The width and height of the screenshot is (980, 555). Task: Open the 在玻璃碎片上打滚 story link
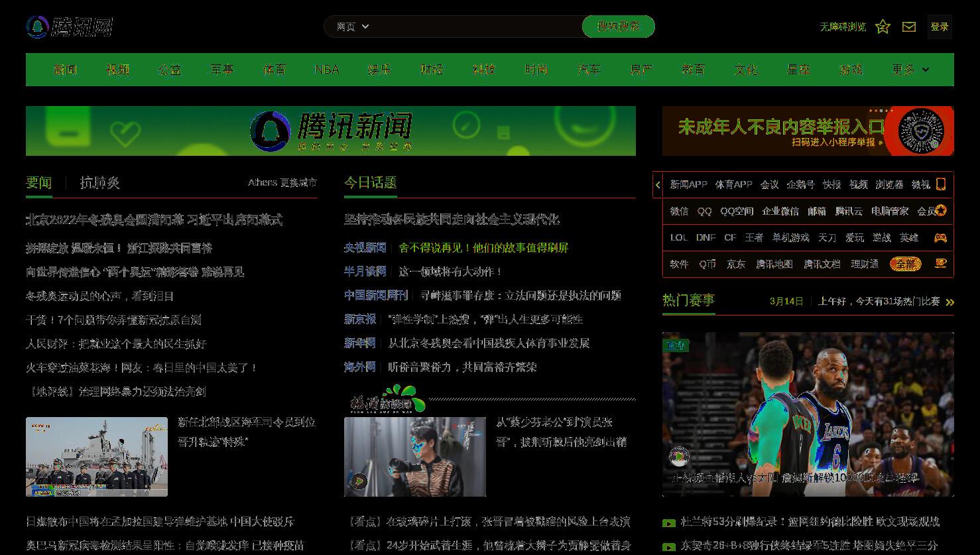click(487, 522)
